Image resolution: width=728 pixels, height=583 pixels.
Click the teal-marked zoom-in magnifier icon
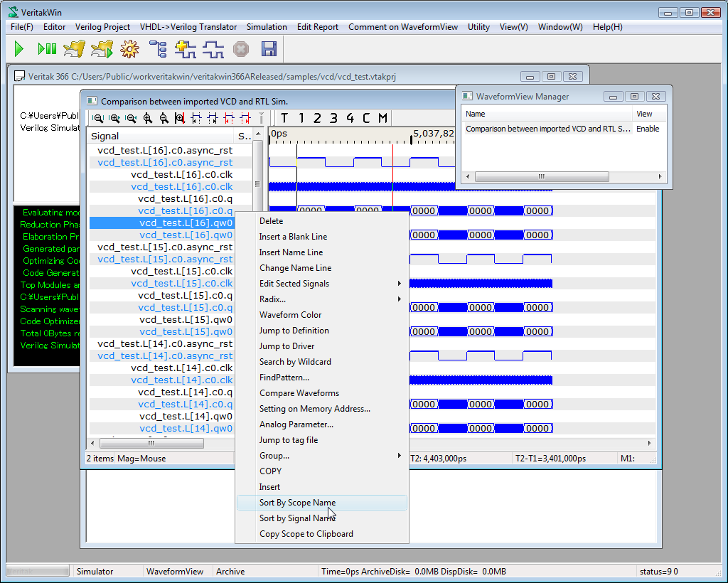coord(114,118)
